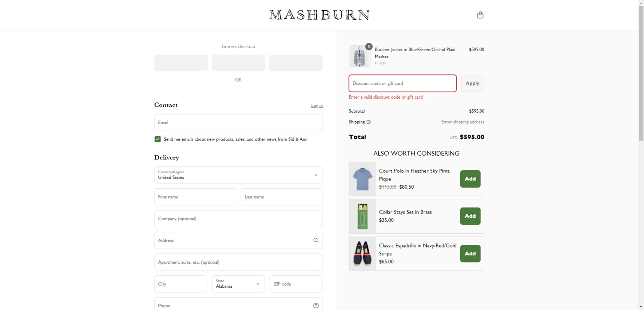Uncheck the email news subscription checkbox

click(158, 139)
